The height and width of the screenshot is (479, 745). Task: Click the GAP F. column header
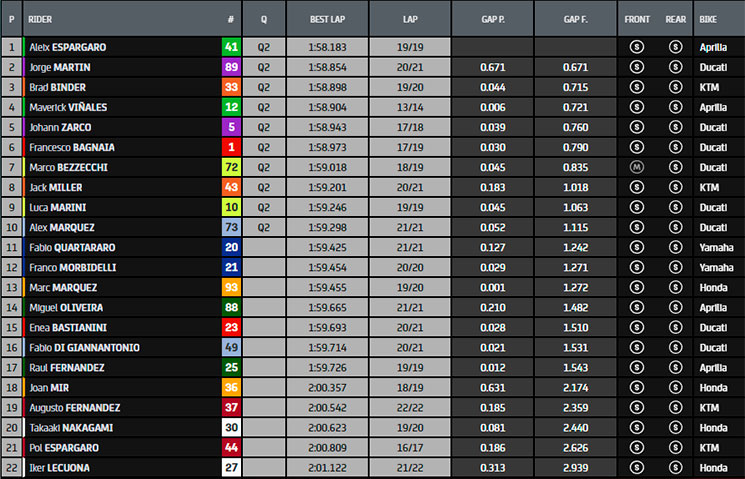[575, 19]
